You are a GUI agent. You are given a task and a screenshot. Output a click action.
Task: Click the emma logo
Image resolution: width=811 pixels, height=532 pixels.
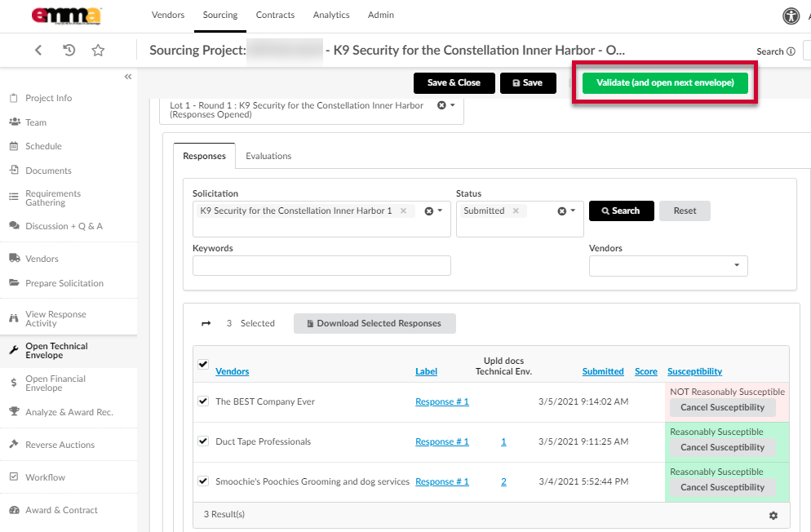[66, 16]
